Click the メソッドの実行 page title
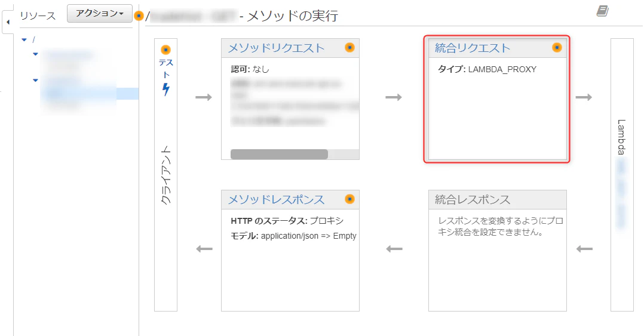 pyautogui.click(x=293, y=16)
